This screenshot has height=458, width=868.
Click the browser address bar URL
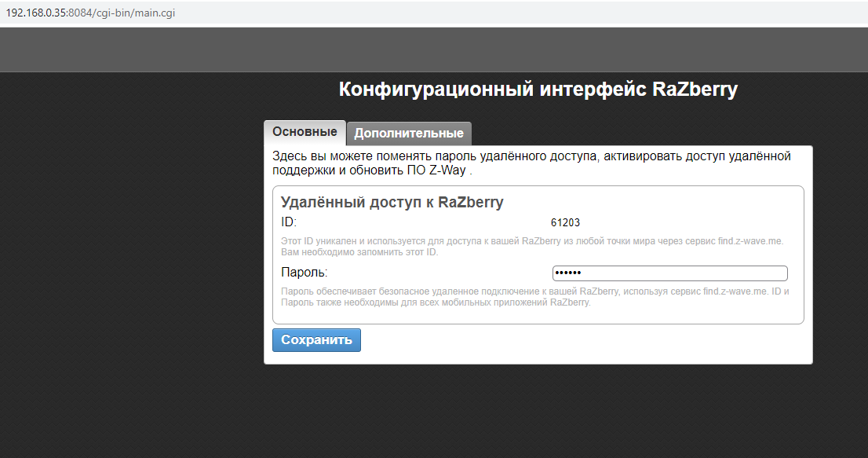pos(90,13)
